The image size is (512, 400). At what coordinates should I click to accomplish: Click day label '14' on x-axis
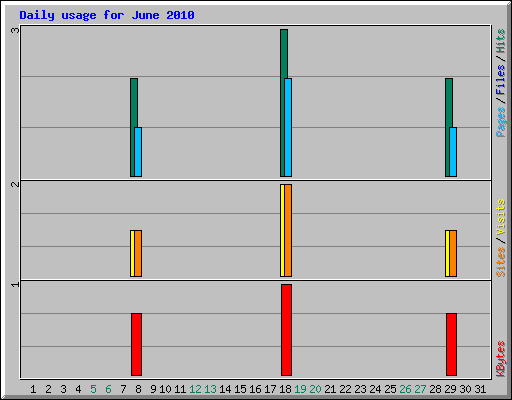tap(225, 389)
